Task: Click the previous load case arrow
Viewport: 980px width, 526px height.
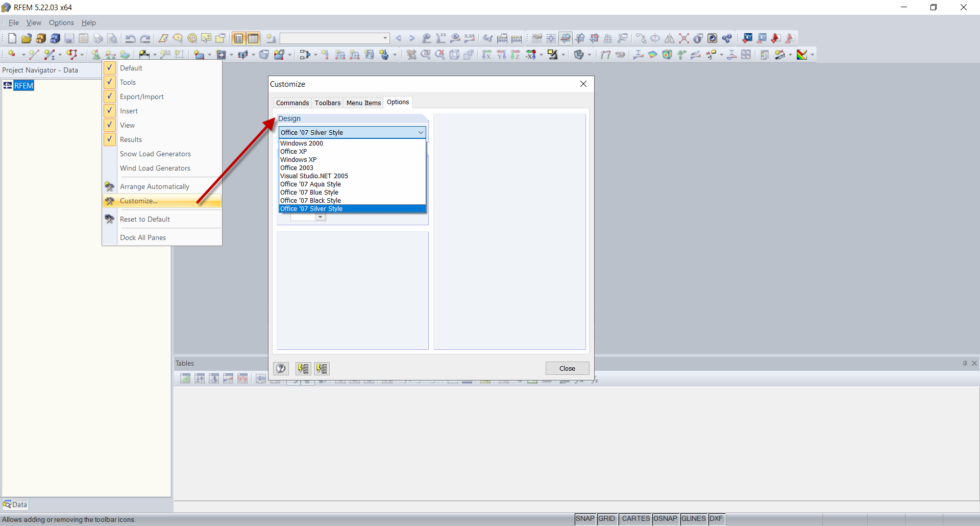Action: (x=399, y=38)
